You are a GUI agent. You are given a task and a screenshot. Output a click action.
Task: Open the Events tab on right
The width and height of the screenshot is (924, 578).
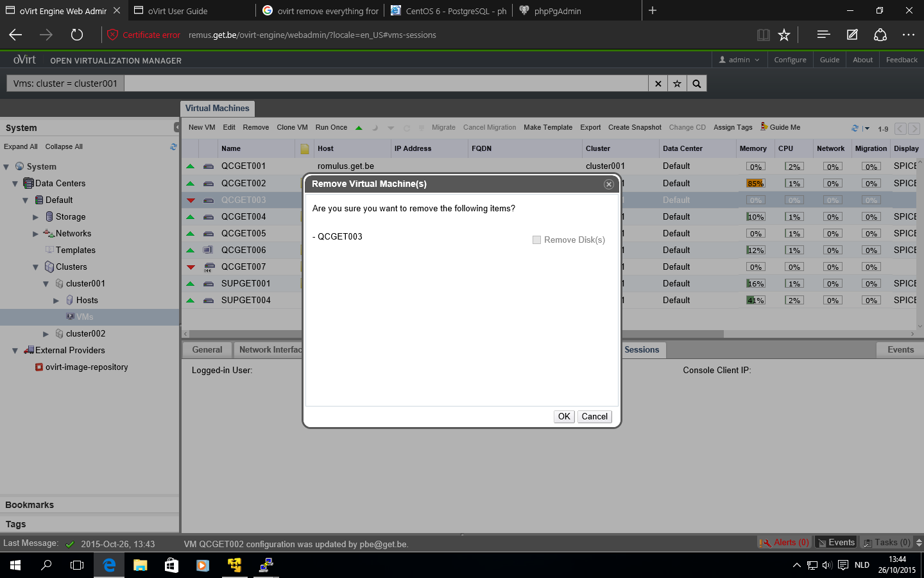[900, 350]
